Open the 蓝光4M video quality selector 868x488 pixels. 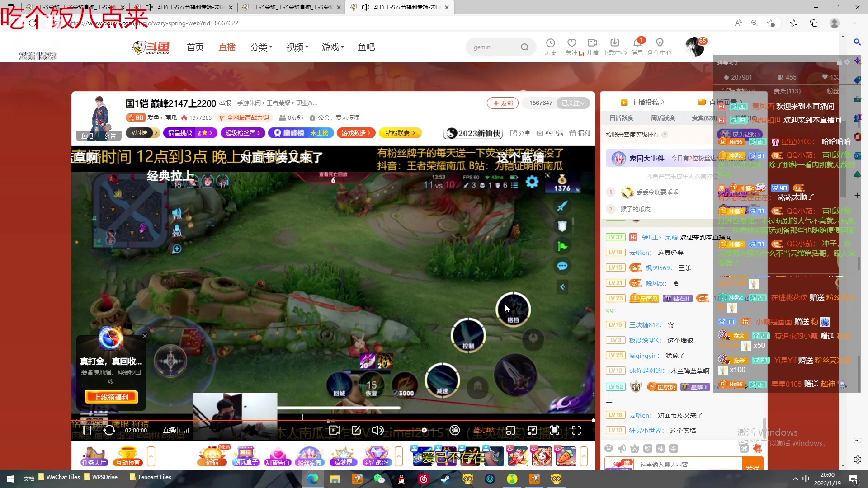483,430
